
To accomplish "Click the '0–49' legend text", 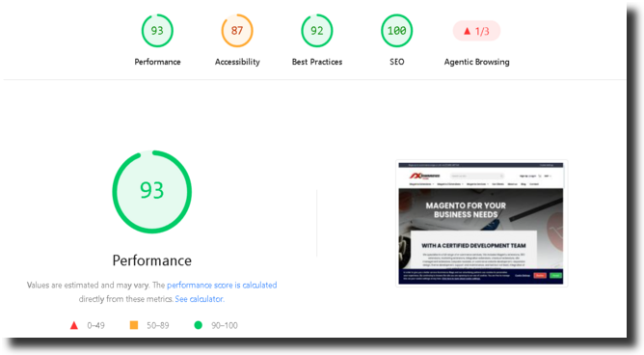I will point(95,325).
